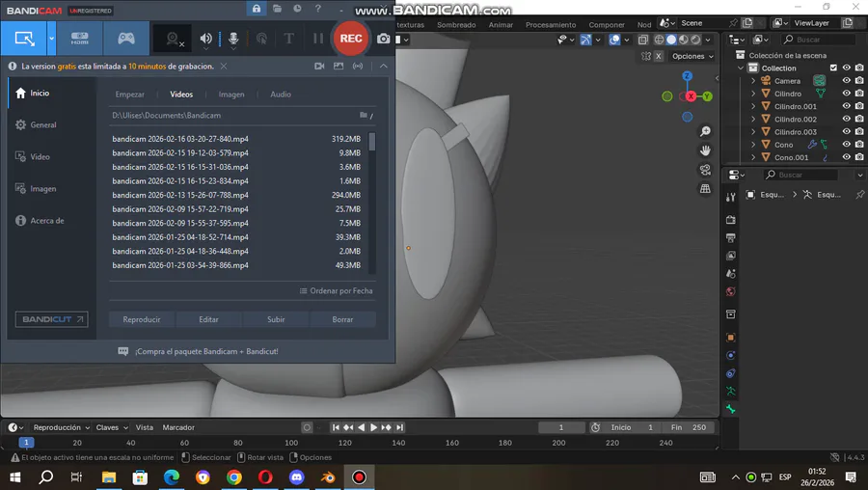Open Bandicam Imagen settings section
Image resolution: width=868 pixels, height=490 pixels.
pos(52,189)
